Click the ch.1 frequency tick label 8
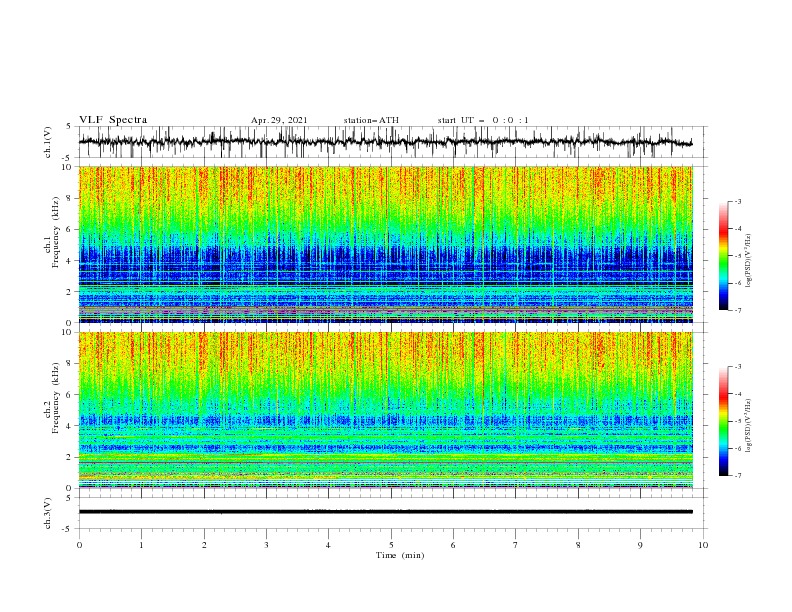 (x=69, y=198)
